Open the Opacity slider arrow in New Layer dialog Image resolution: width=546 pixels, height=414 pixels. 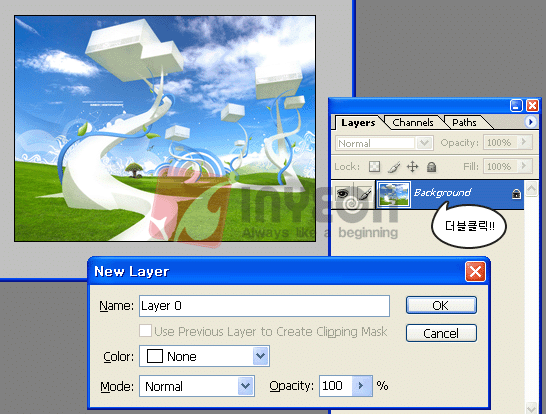[361, 385]
